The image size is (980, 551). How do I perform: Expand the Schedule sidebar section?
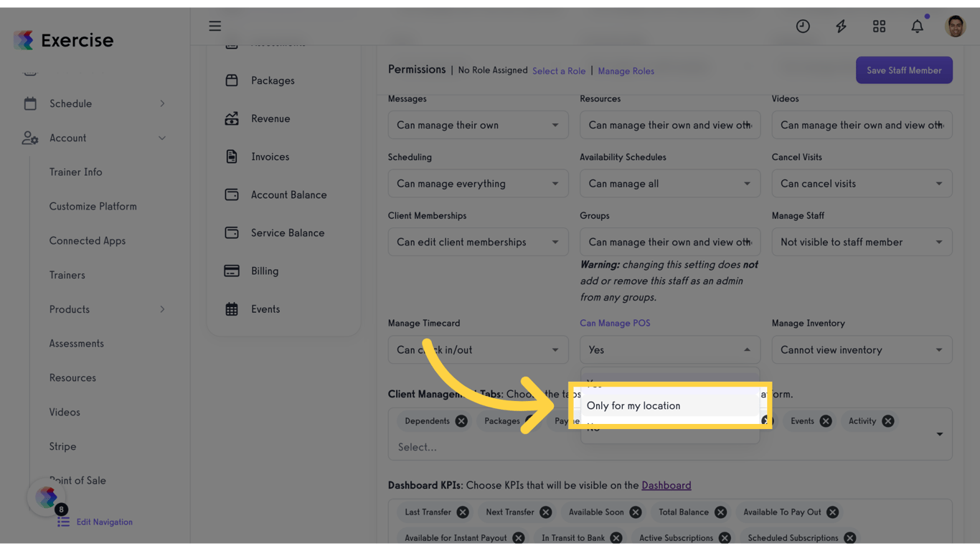point(162,103)
